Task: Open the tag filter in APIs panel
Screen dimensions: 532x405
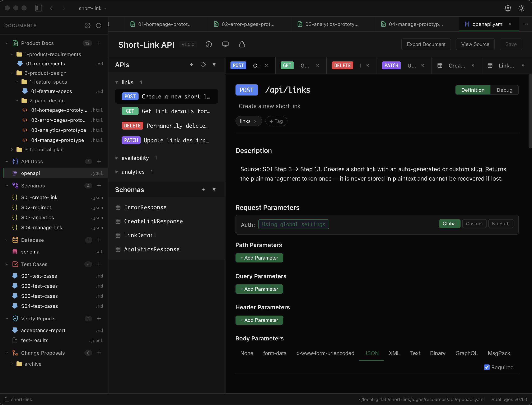Action: pos(203,65)
